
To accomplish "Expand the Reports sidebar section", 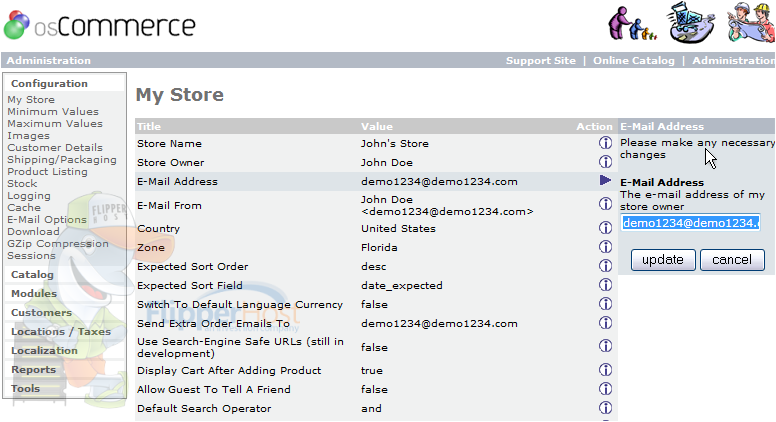I will coord(33,370).
